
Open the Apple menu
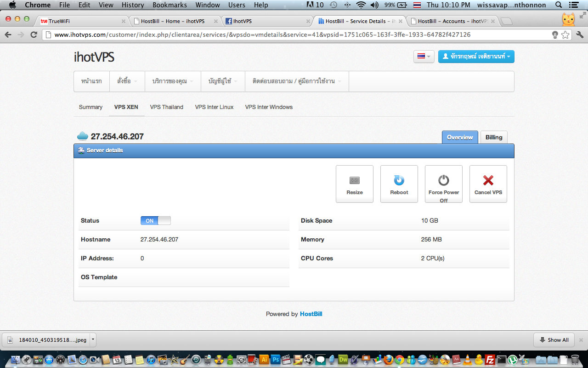pyautogui.click(x=12, y=5)
